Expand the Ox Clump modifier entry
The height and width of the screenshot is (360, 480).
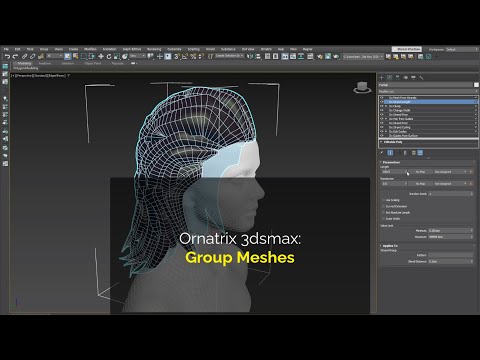pos(386,106)
